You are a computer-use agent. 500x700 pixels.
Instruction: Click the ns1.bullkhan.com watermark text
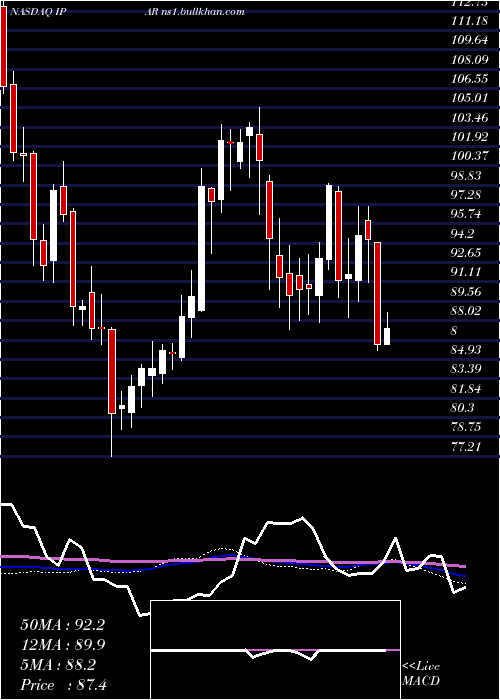204,12
